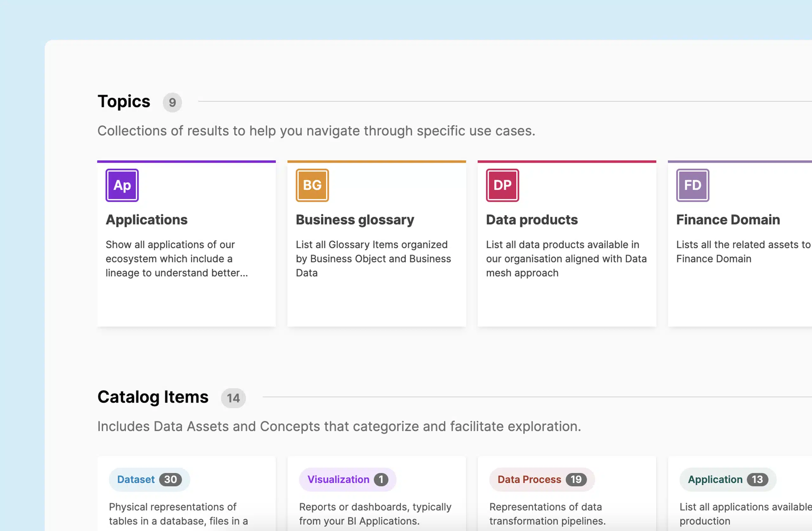Click the Ap icon on Applications card
Viewport: 812px width, 531px height.
click(x=122, y=185)
